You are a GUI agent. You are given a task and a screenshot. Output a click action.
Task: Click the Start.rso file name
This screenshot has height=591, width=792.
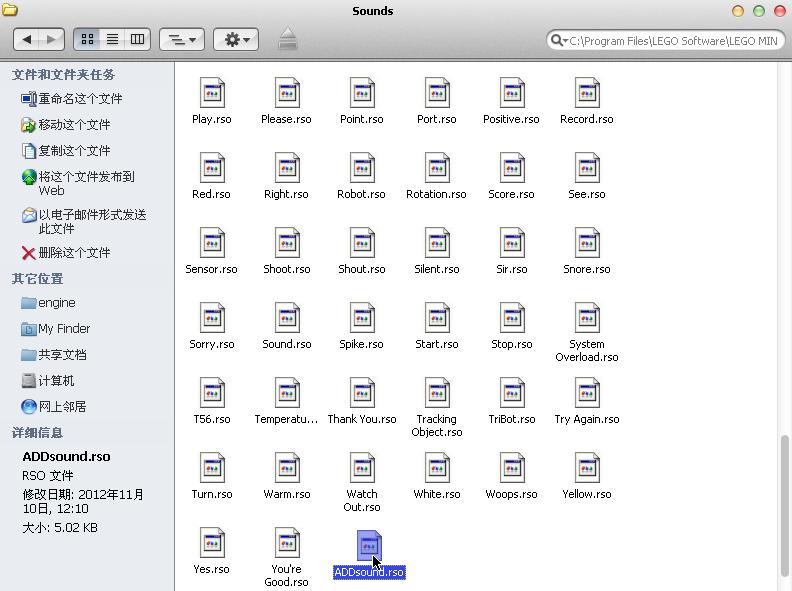click(437, 344)
